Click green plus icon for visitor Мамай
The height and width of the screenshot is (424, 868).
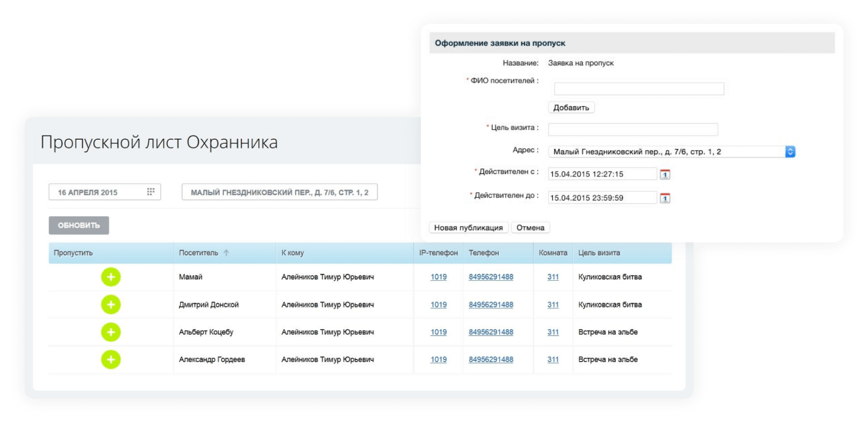(111, 277)
